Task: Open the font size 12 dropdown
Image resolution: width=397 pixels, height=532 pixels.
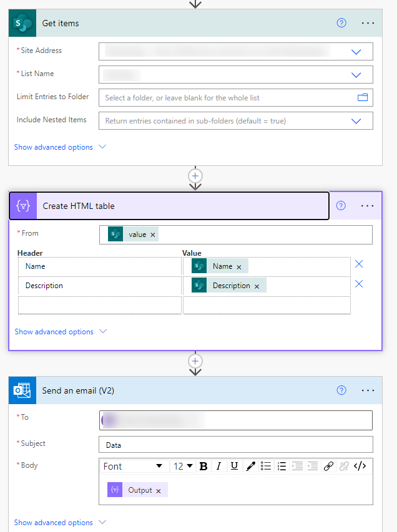Action: pos(183,466)
